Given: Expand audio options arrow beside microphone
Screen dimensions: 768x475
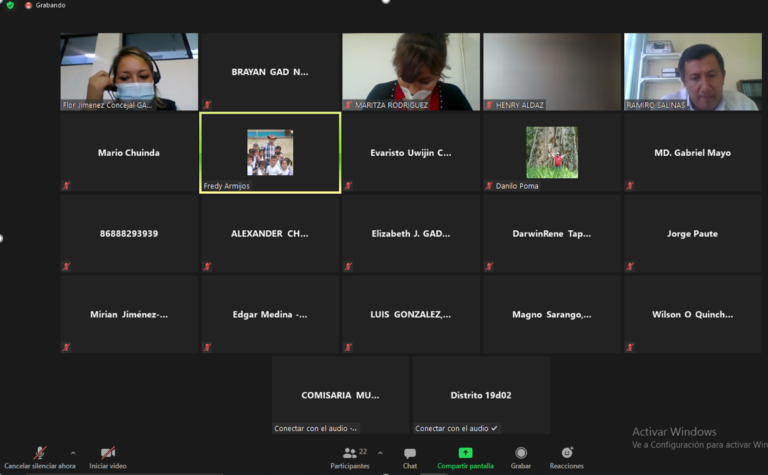Looking at the screenshot, I should pyautogui.click(x=73, y=453).
